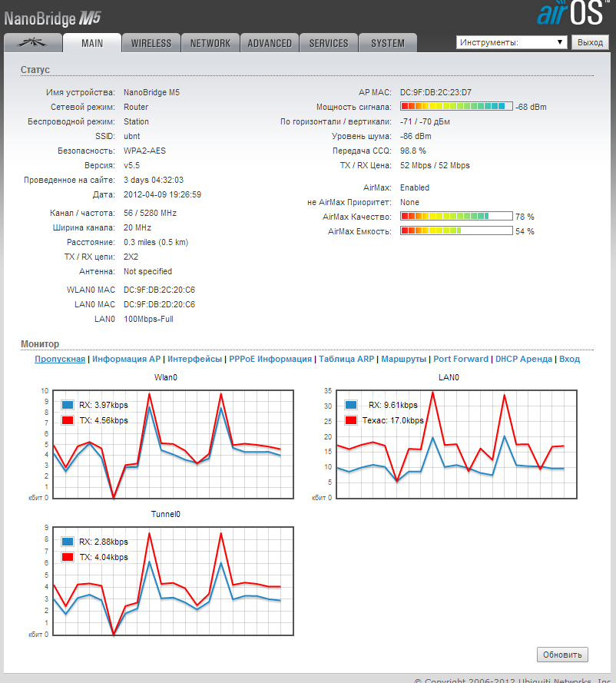Open the SYSTEM tab
The height and width of the screenshot is (683, 616).
click(x=388, y=43)
